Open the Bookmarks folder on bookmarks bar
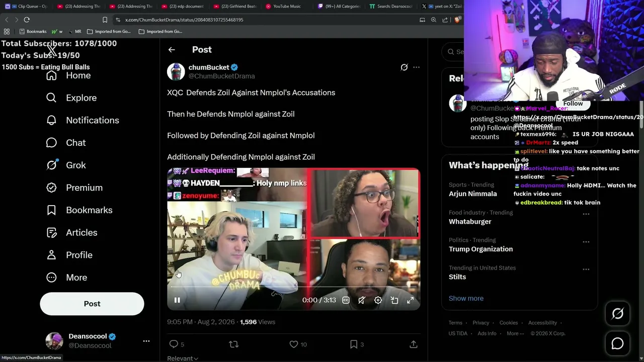644x362 pixels. tap(33, 31)
